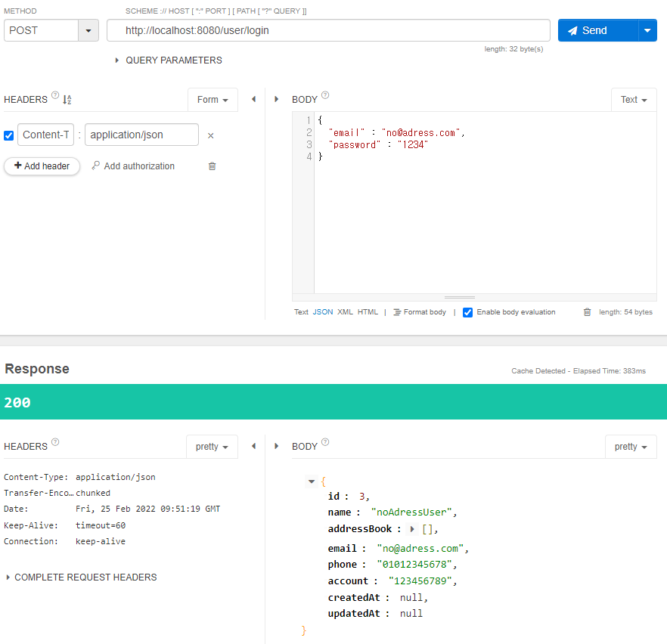Switch body syntax to XML
Viewport: 667px width, 644px height.
point(345,312)
